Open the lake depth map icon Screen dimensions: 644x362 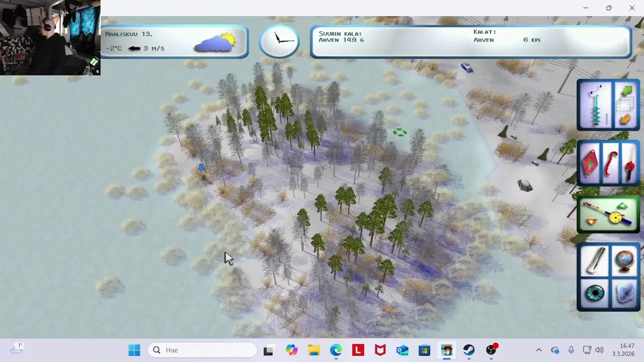625,293
